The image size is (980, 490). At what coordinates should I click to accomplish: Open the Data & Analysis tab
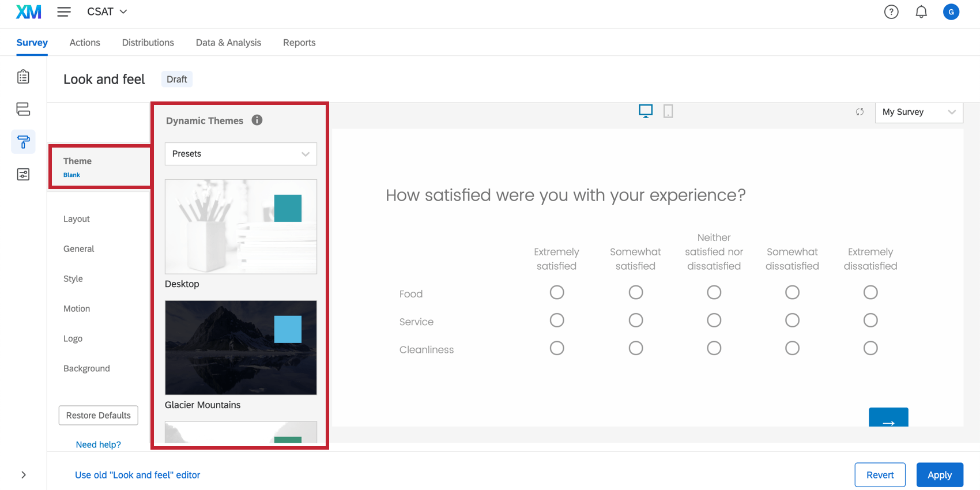(x=228, y=43)
